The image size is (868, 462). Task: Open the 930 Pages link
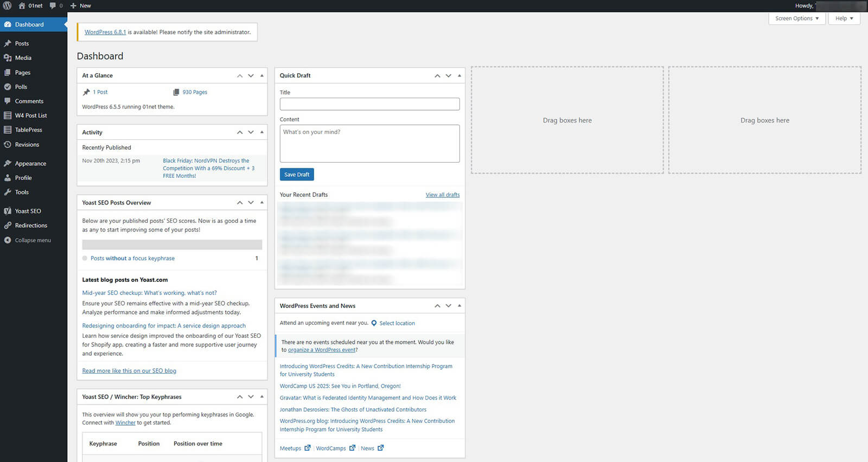tap(195, 92)
